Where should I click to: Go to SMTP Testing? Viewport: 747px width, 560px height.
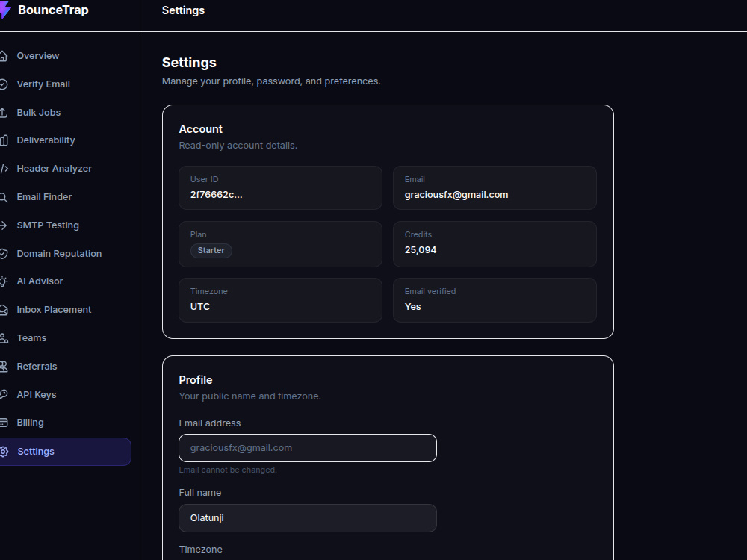tap(48, 225)
